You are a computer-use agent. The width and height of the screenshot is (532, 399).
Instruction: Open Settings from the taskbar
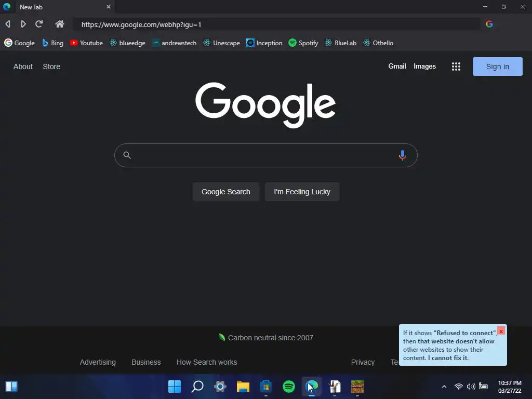220,387
